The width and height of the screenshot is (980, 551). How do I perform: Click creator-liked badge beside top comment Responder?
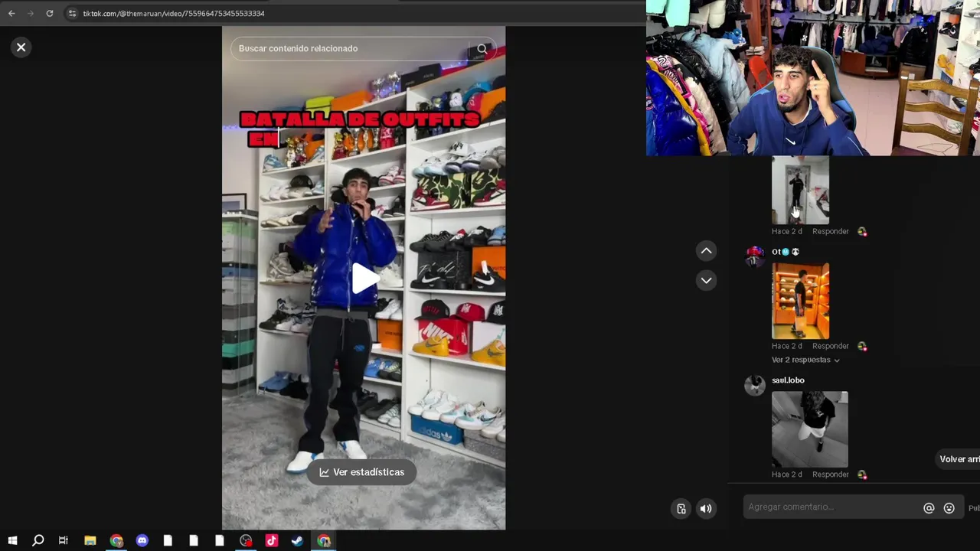point(862,231)
